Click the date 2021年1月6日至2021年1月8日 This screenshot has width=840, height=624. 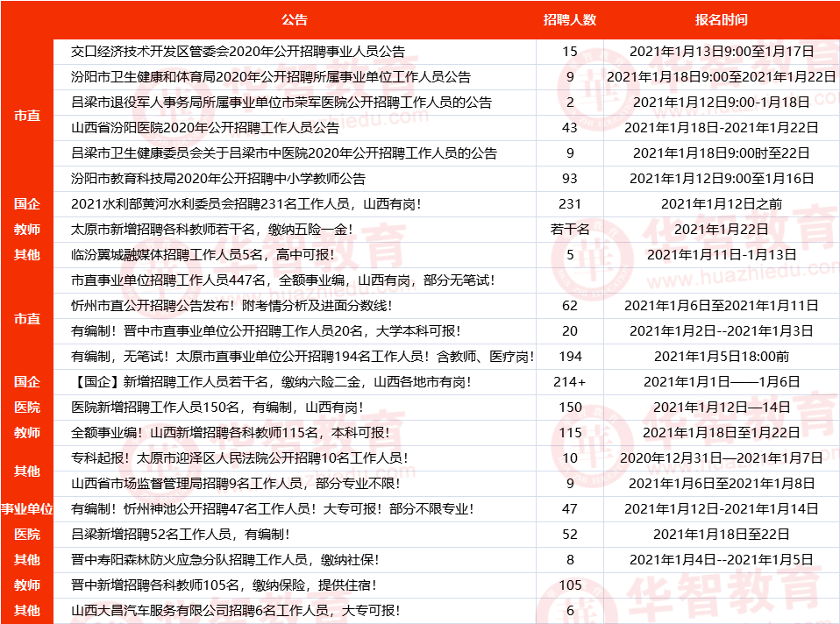point(722,484)
